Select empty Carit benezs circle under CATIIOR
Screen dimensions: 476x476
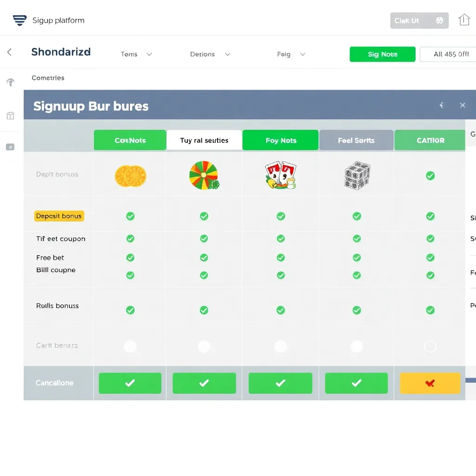tap(430, 346)
